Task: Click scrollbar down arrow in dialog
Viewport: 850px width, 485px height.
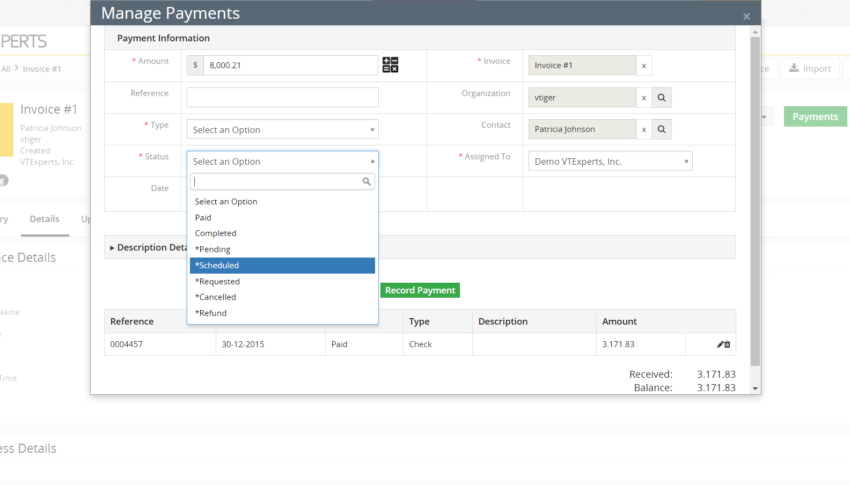Action: coord(755,388)
